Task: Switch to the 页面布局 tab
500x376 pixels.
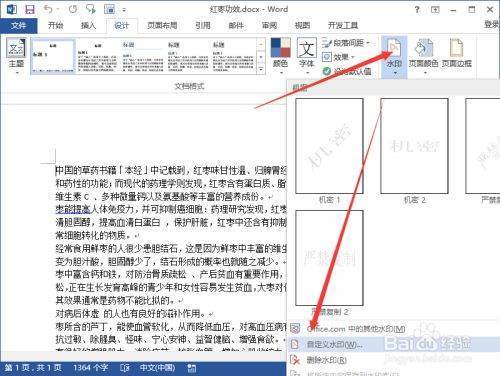Action: tap(162, 26)
